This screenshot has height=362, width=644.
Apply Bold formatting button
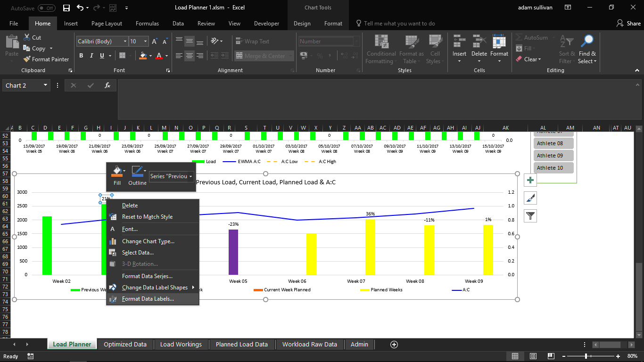(x=81, y=56)
